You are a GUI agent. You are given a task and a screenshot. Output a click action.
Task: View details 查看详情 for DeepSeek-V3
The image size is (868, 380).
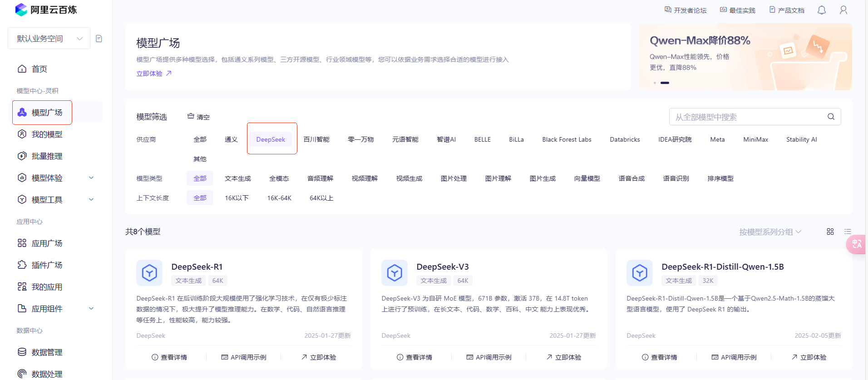414,357
